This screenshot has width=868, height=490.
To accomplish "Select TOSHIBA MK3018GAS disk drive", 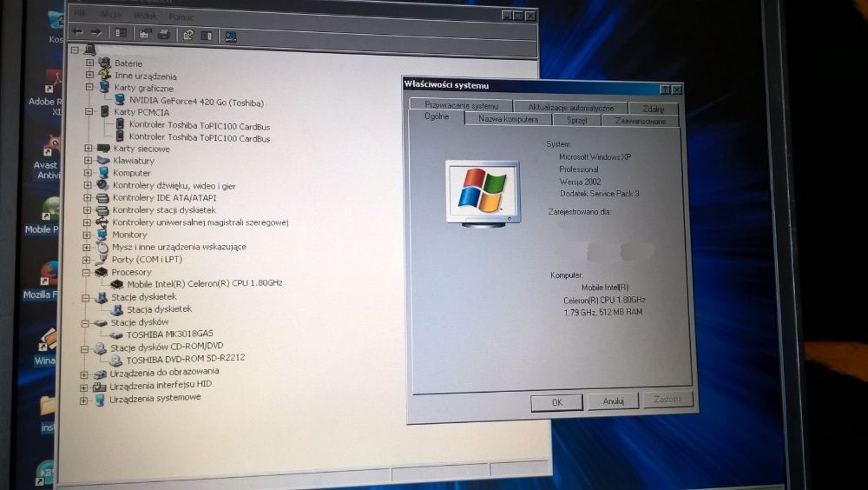I will click(170, 334).
